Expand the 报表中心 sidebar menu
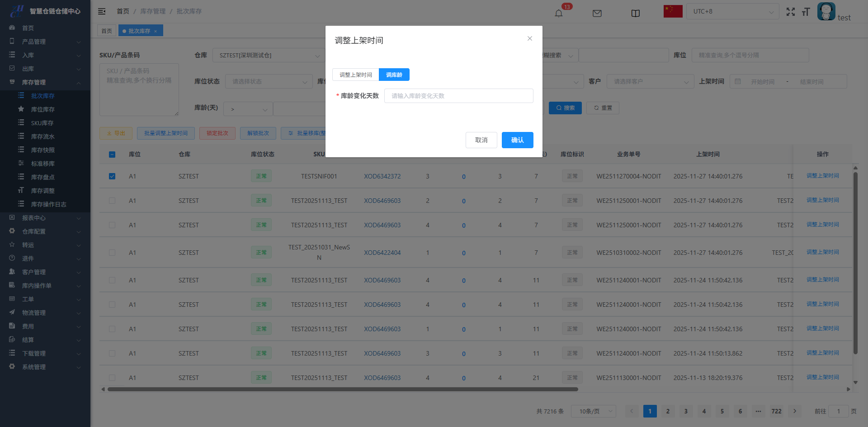This screenshot has height=427, width=868. point(45,218)
